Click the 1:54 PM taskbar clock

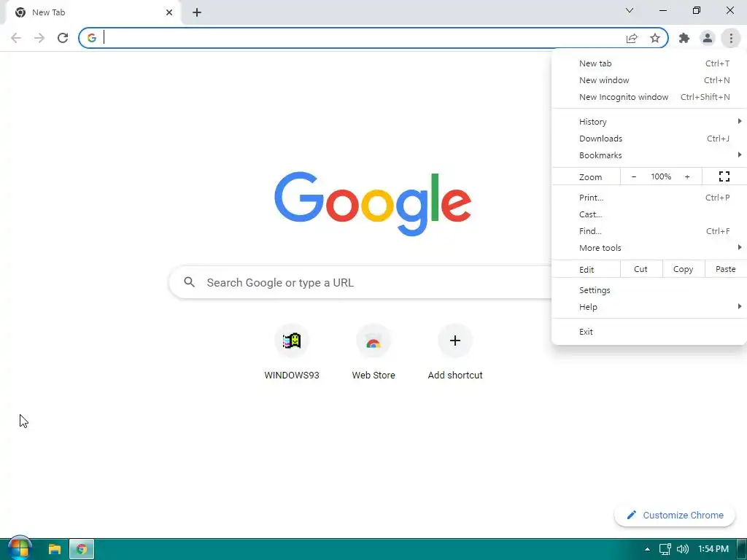713,550
